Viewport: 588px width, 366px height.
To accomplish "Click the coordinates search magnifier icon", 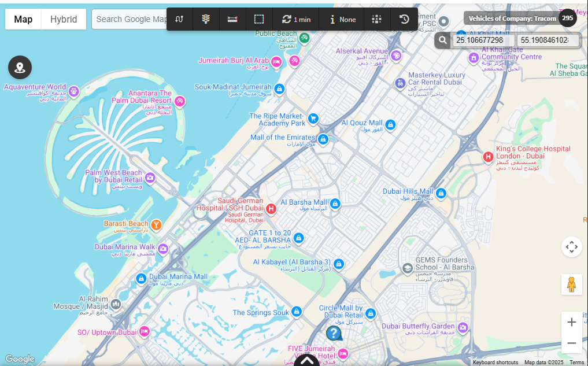I will click(442, 40).
